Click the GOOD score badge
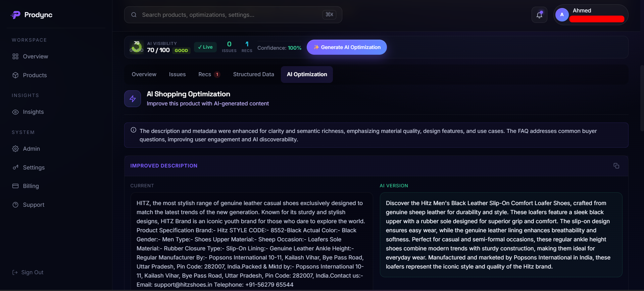This screenshot has width=644, height=291. (181, 51)
